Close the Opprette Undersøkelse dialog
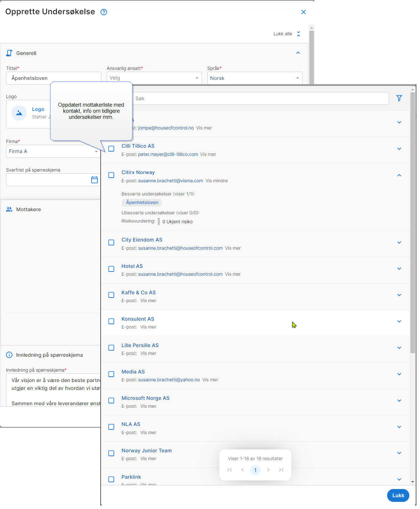The height and width of the screenshot is (509, 420). pyautogui.click(x=304, y=12)
